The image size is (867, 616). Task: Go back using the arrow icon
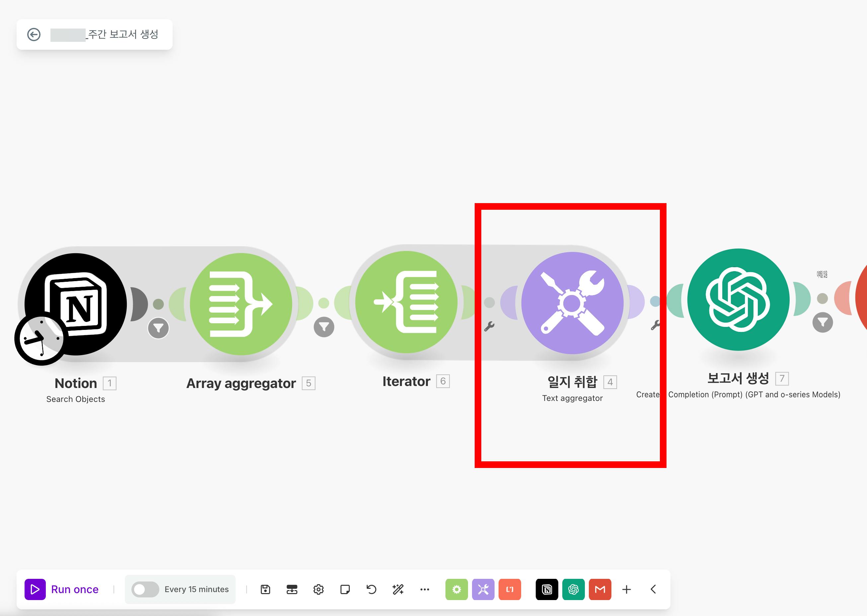(34, 35)
